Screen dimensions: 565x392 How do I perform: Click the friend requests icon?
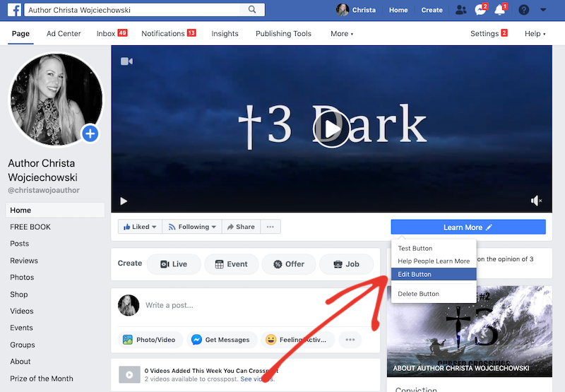(461, 11)
